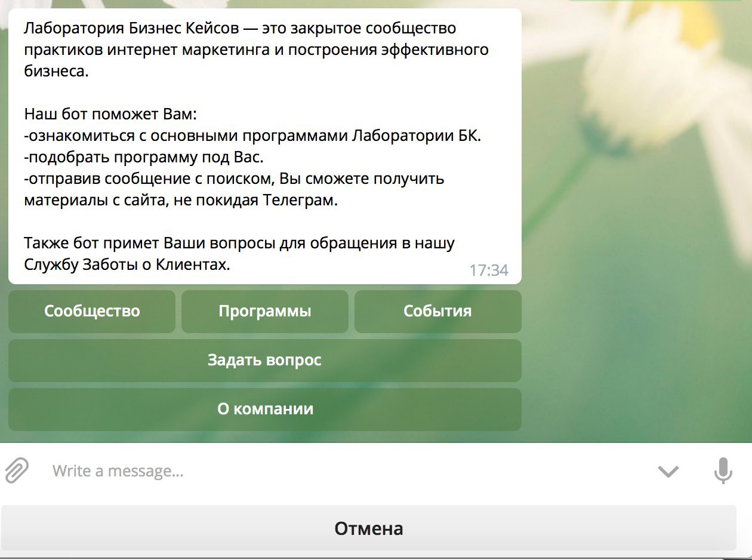Viewport: 752px width, 560px height.
Task: Open the События bot button
Action: point(438,312)
